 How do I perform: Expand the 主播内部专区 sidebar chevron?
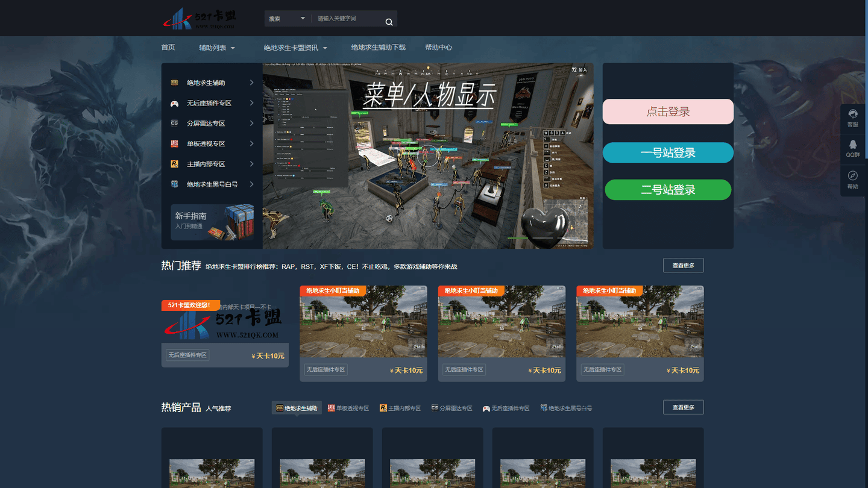click(252, 164)
